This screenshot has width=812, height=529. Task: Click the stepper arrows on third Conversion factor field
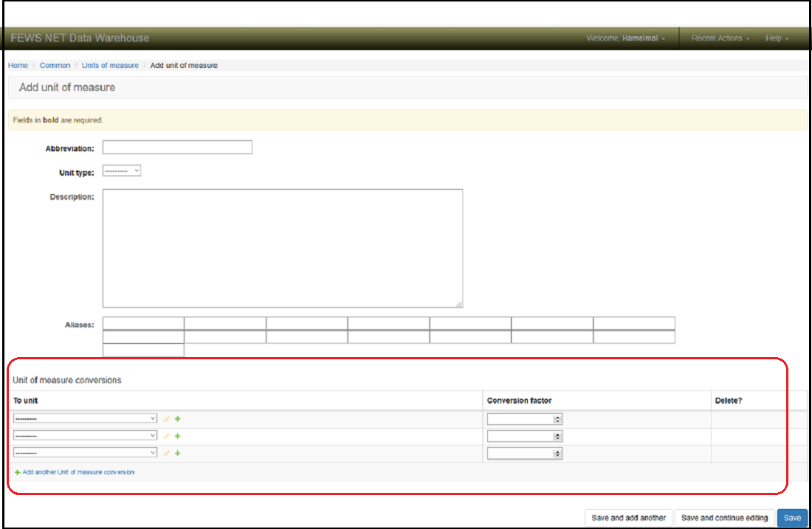coord(558,453)
